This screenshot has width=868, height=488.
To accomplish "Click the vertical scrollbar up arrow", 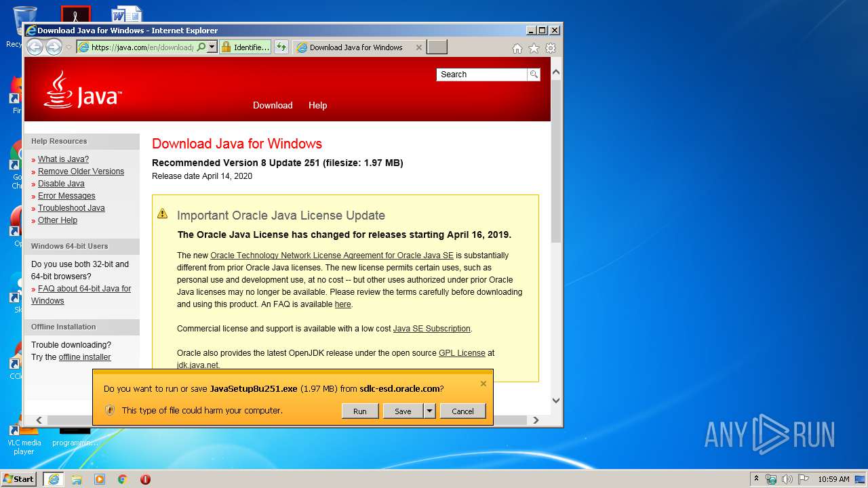I will click(556, 73).
